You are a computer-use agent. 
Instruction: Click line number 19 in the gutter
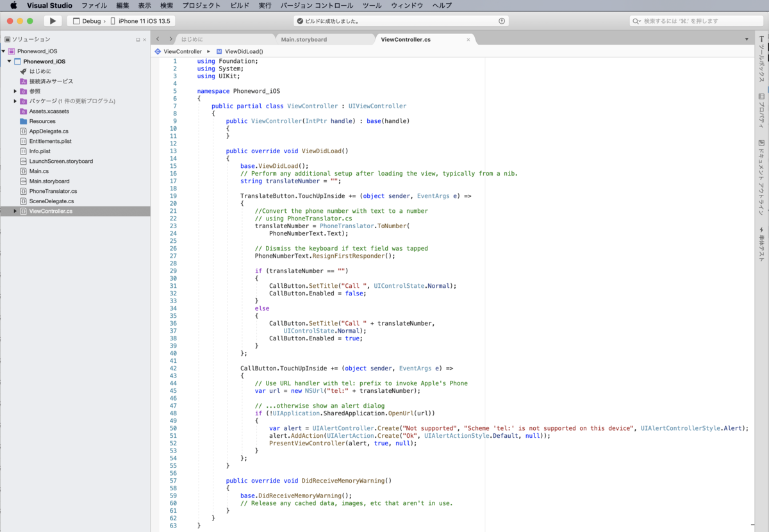click(173, 196)
